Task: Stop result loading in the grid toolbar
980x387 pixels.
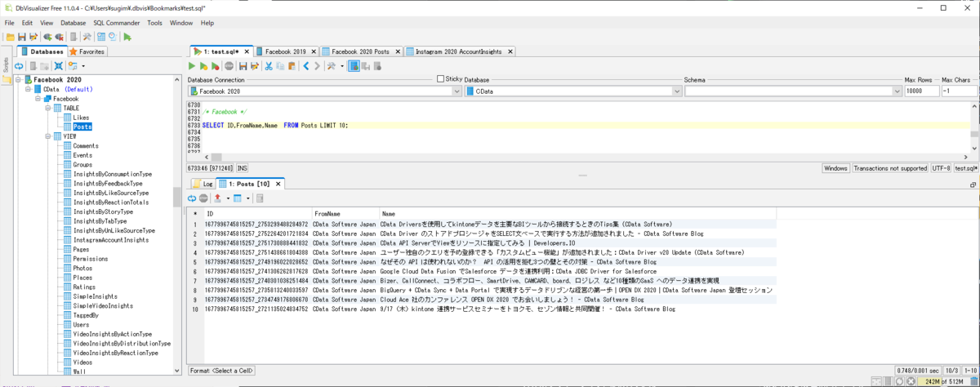Action: (x=203, y=198)
